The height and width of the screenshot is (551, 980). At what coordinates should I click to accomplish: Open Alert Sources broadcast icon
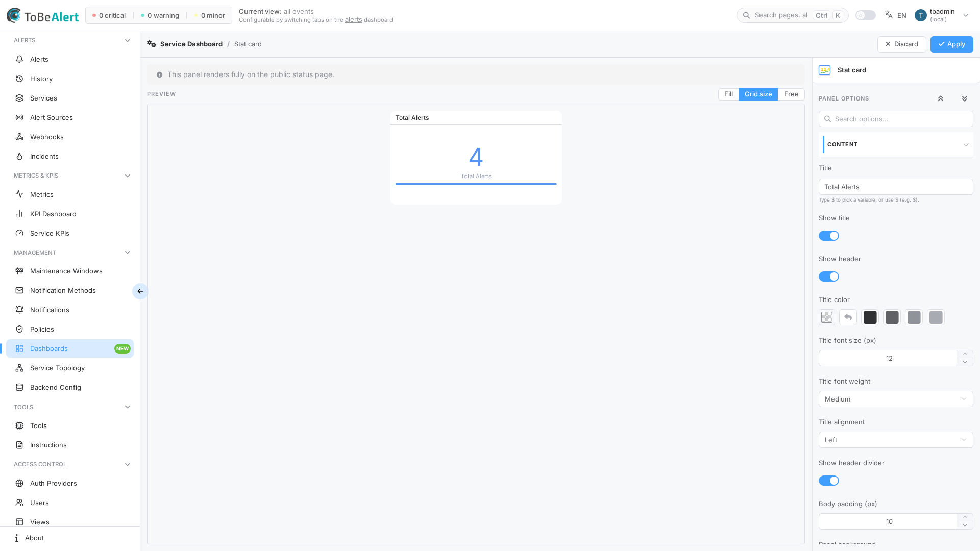(19, 117)
